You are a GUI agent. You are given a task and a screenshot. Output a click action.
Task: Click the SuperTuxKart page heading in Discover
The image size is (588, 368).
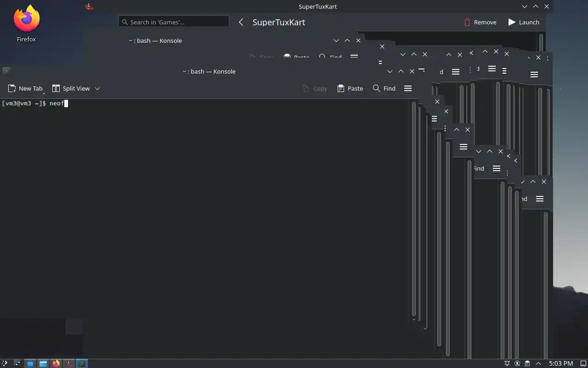coord(279,22)
